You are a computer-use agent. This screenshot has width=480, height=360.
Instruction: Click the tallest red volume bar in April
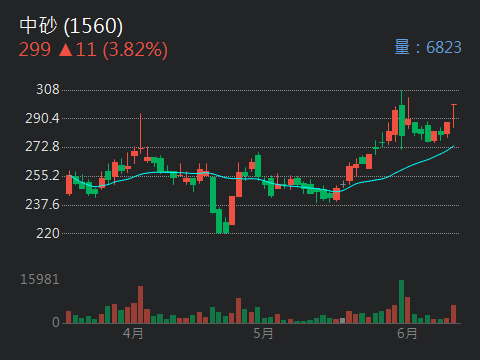point(140,305)
